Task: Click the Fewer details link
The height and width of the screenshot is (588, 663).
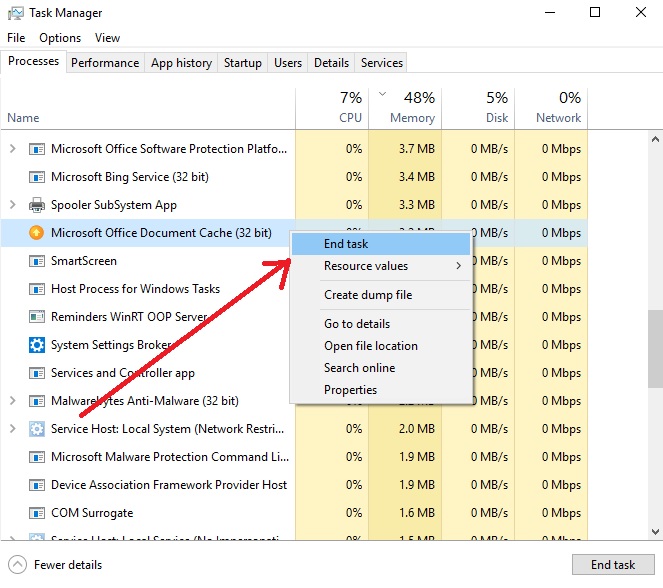Action: pos(68,565)
